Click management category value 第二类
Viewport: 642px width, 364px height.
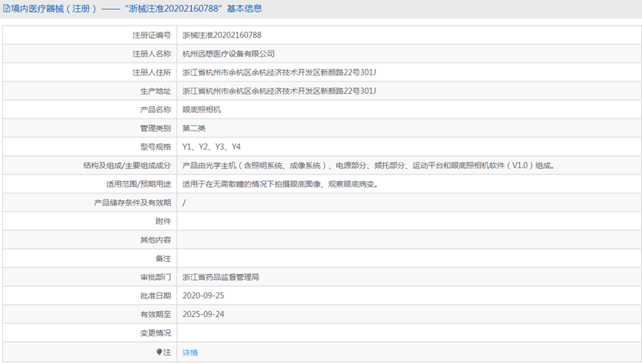click(194, 128)
